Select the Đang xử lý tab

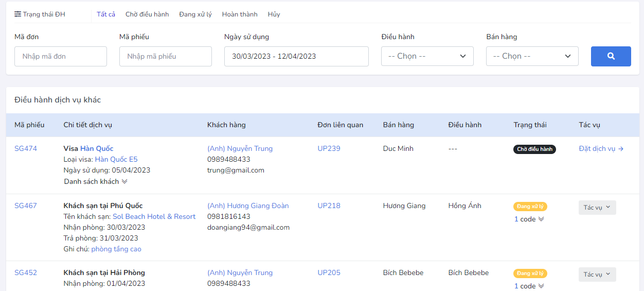click(x=195, y=14)
